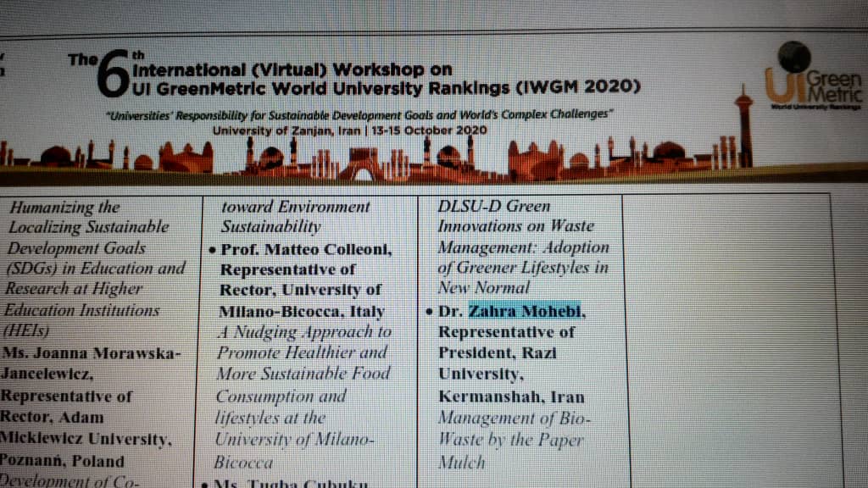
Task: Click the text Milano-Bicocca, Italy
Action: tap(302, 312)
